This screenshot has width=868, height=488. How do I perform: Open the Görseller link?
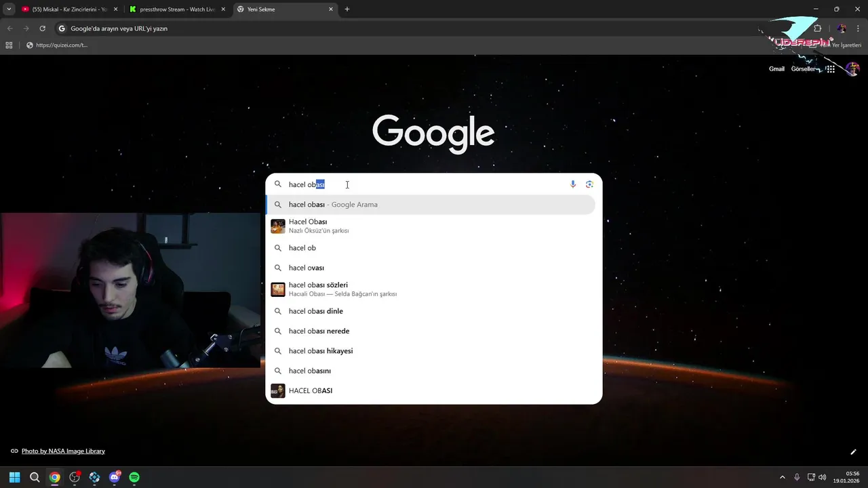(x=803, y=69)
